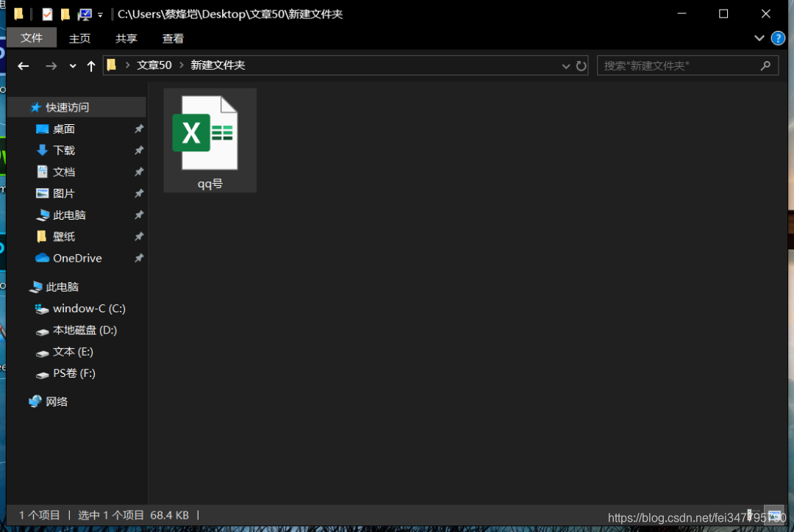Image resolution: width=794 pixels, height=532 pixels.
Task: Click the pin icon next to 文档
Action: (139, 172)
